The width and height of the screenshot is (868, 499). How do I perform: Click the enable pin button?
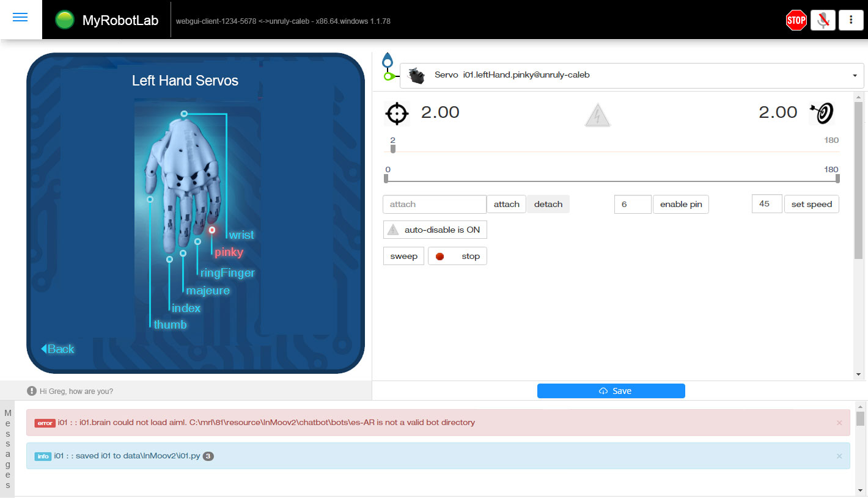tap(681, 204)
